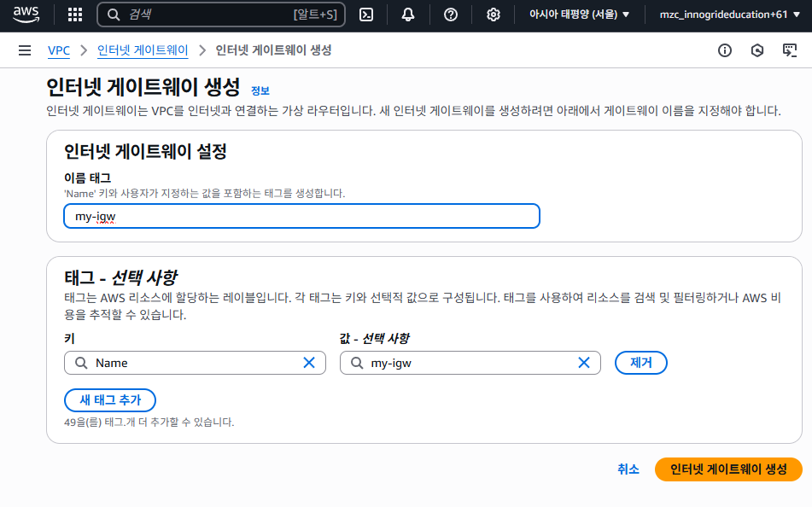Viewport: 812px width, 507px height.
Task: Click the 태그 - 선택 사항 section heading
Action: click(120, 277)
